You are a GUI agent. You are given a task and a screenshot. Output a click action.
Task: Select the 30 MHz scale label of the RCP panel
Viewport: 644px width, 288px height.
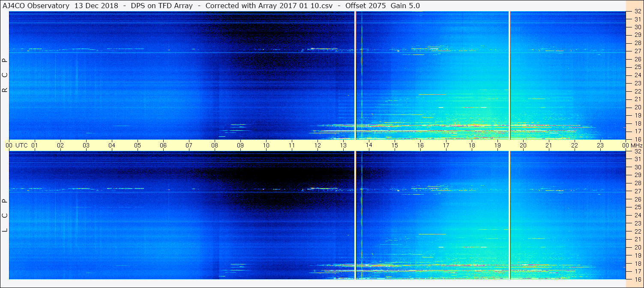638,27
